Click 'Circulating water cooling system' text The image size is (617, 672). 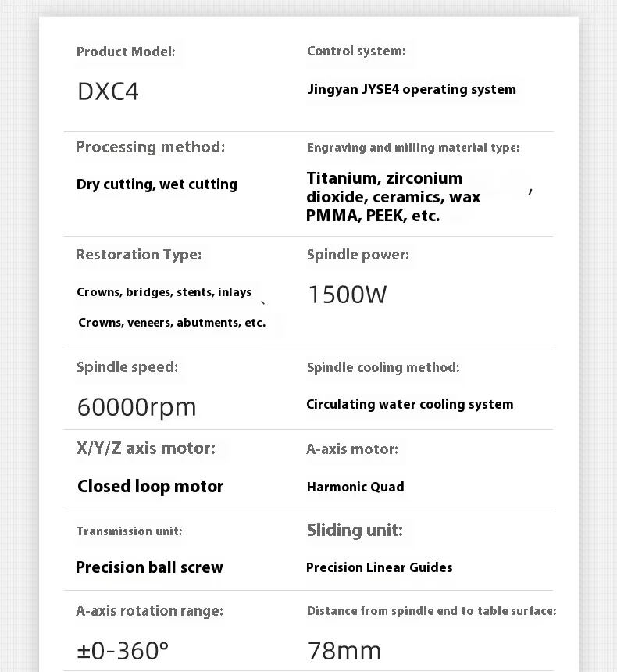point(410,404)
